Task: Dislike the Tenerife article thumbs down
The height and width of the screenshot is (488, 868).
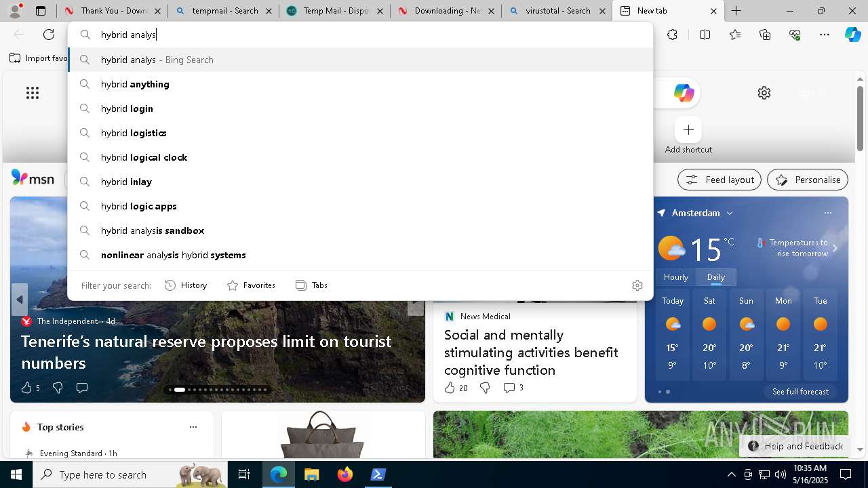Action: pyautogui.click(x=58, y=388)
